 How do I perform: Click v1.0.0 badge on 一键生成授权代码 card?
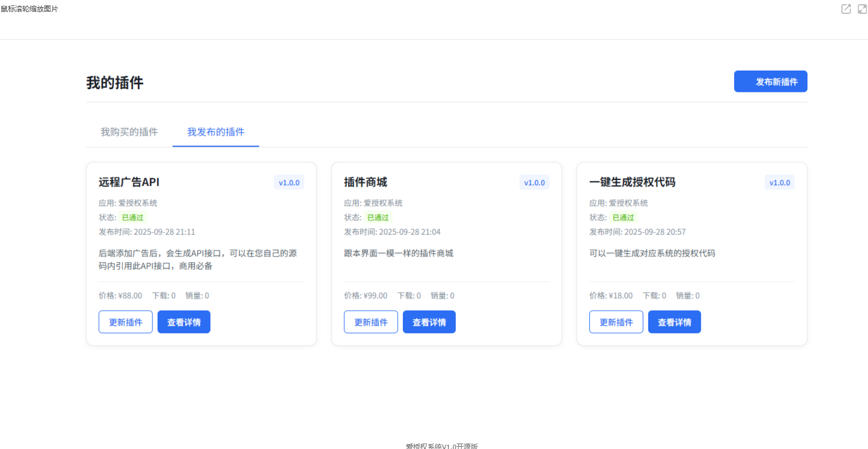tap(779, 183)
